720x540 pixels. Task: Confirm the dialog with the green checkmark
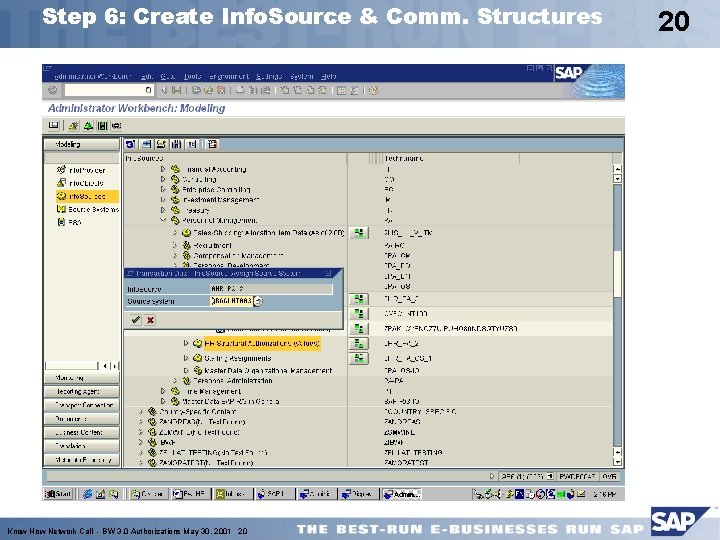click(x=135, y=320)
